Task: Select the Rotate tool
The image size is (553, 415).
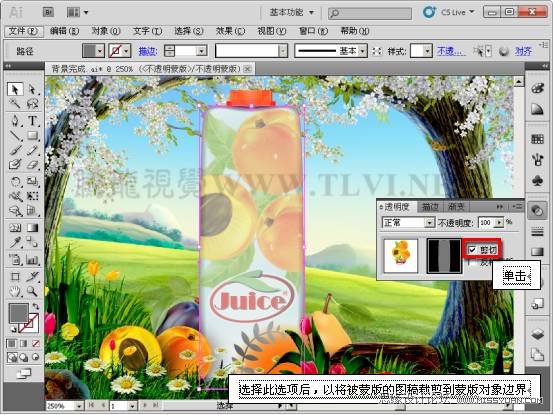Action: coord(15,182)
